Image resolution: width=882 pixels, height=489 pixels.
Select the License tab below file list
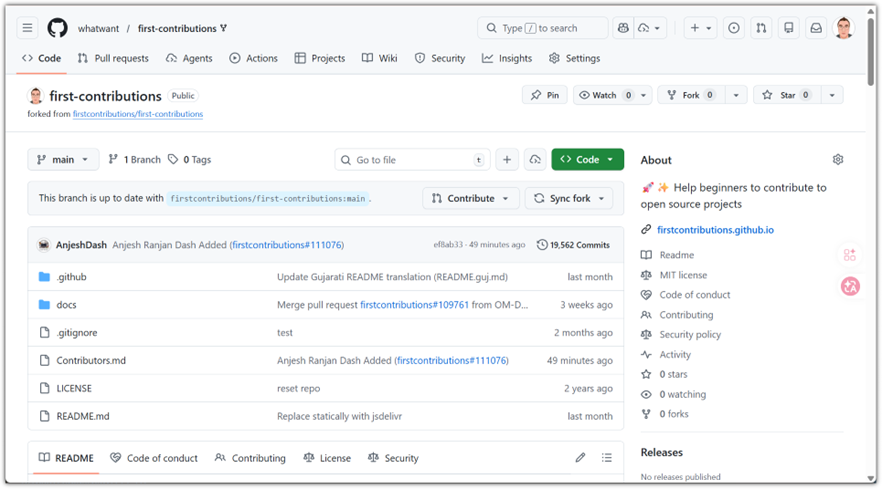click(327, 457)
